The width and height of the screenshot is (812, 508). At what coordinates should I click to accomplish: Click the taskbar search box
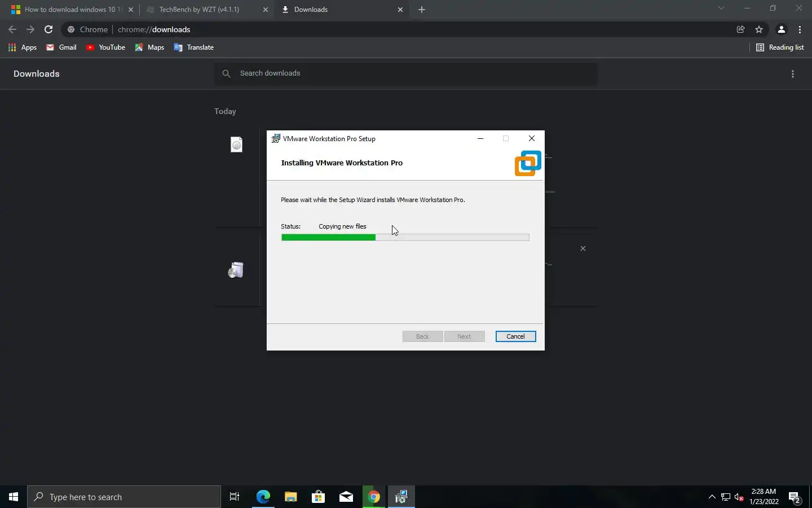tap(124, 497)
